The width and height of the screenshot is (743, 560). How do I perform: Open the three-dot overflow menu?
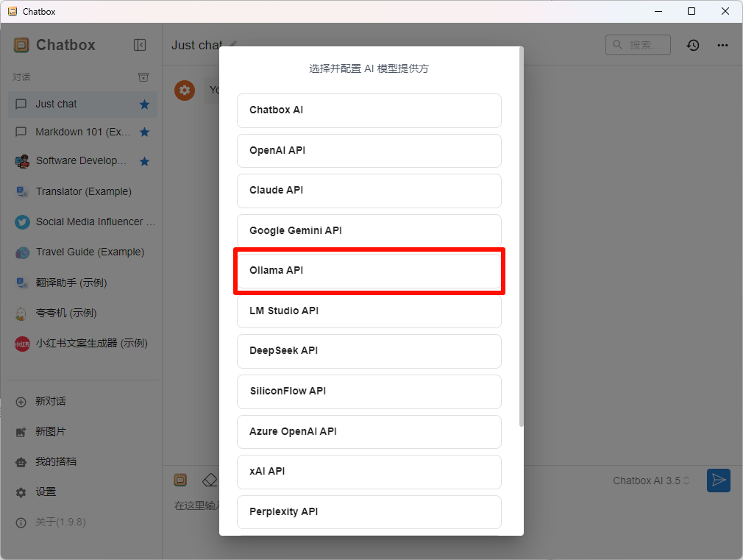point(722,45)
